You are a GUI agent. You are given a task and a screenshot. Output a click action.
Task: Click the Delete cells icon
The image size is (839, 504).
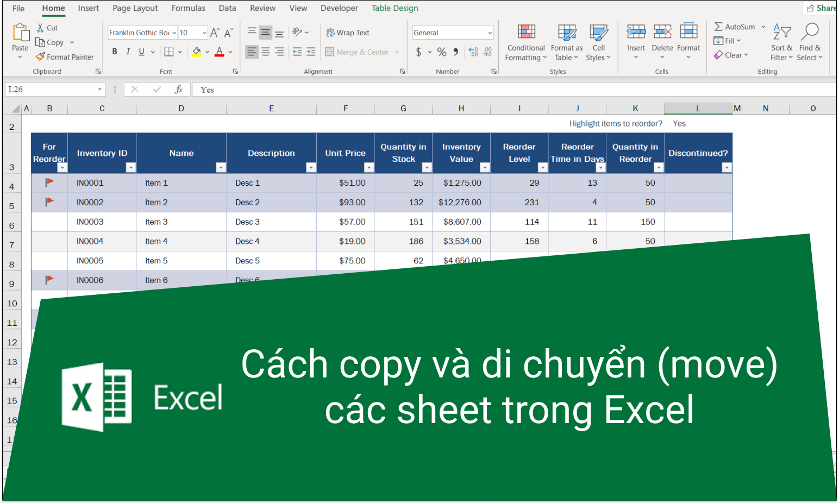pos(662,31)
